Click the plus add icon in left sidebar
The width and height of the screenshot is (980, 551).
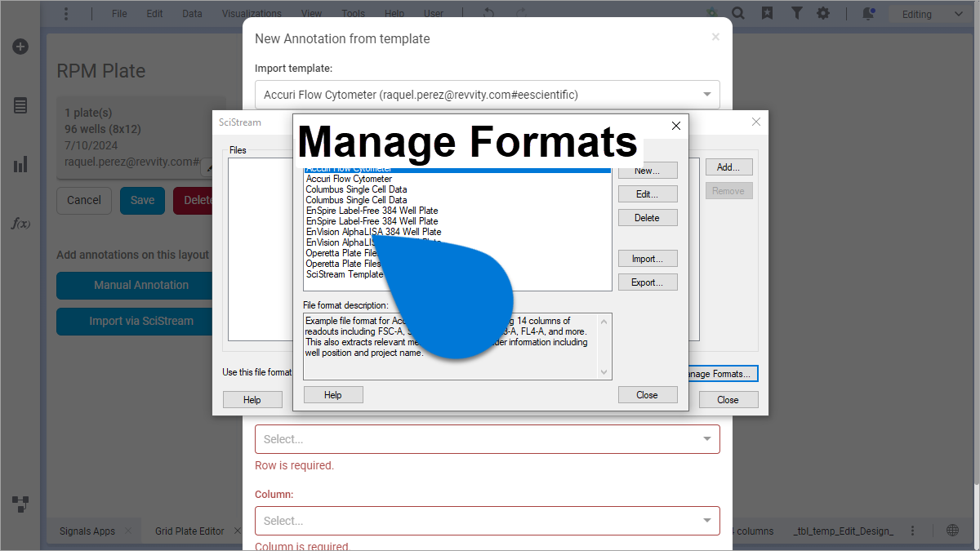click(20, 47)
